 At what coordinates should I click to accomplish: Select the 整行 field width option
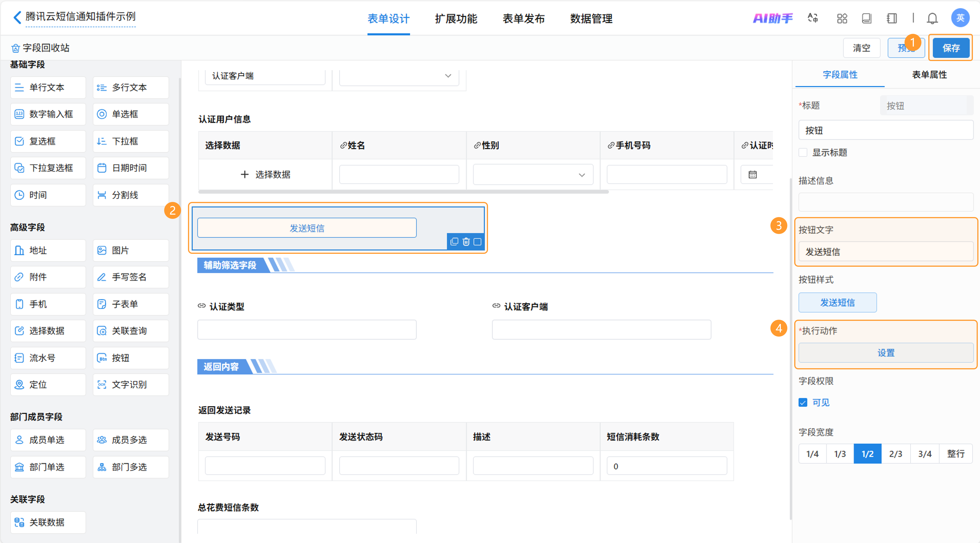(x=955, y=454)
